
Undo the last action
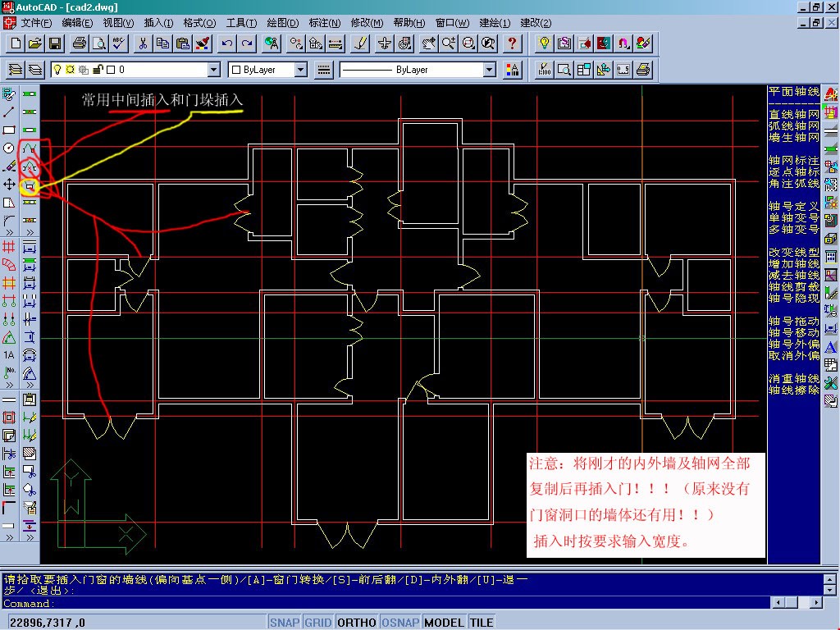pyautogui.click(x=227, y=43)
